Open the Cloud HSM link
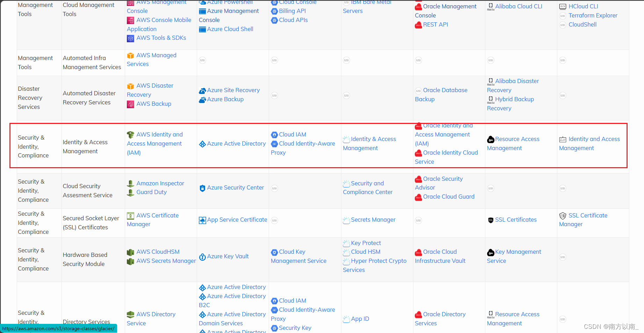 pos(366,252)
